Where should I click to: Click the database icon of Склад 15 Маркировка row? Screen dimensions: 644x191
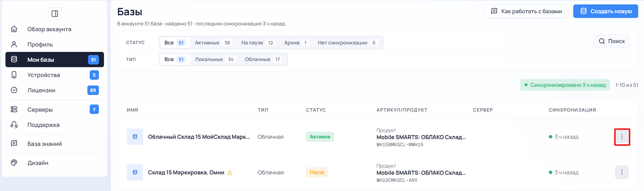tap(135, 172)
